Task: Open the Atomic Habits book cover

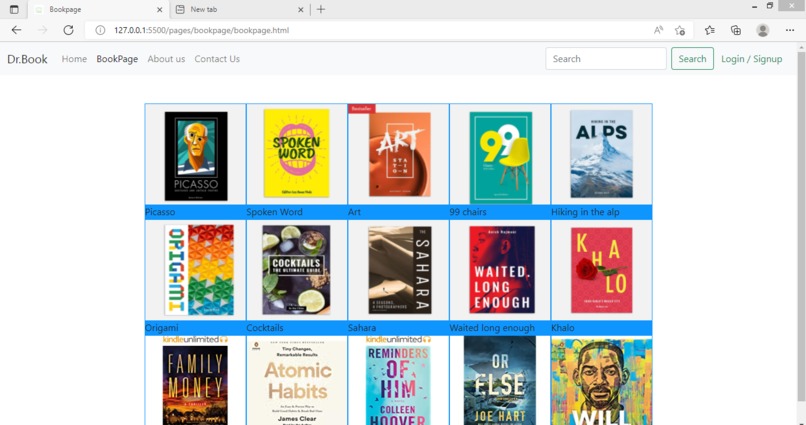Action: [297, 381]
